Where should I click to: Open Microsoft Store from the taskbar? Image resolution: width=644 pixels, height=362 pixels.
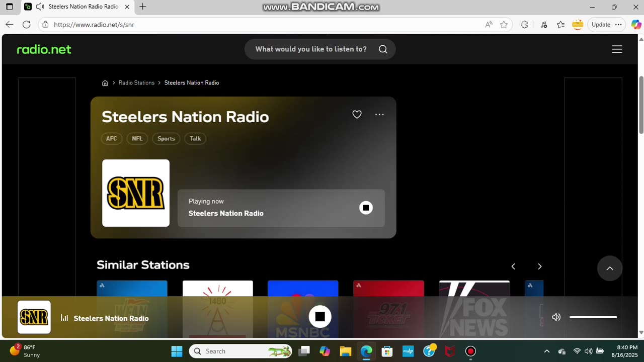(387, 351)
